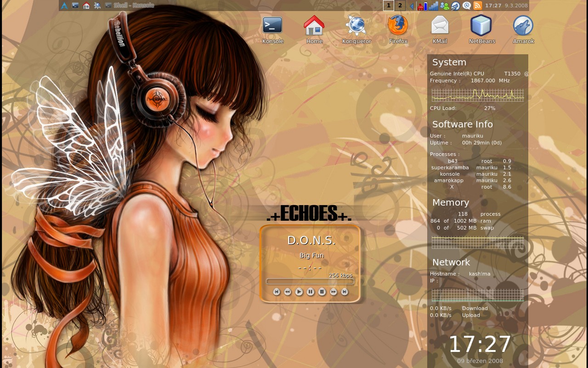Stop playback in Echoes player
588x368 pixels.
(x=322, y=292)
